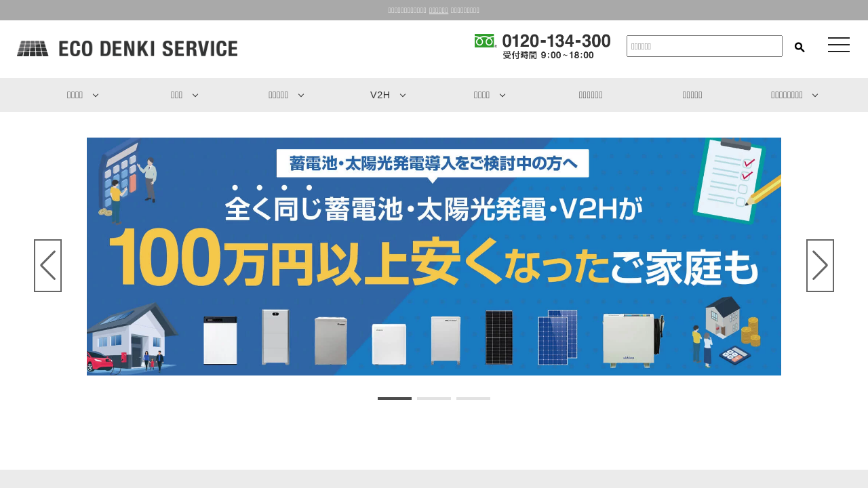Viewport: 868px width, 488px height.
Task: Open the hamburger menu icon
Action: point(838,45)
